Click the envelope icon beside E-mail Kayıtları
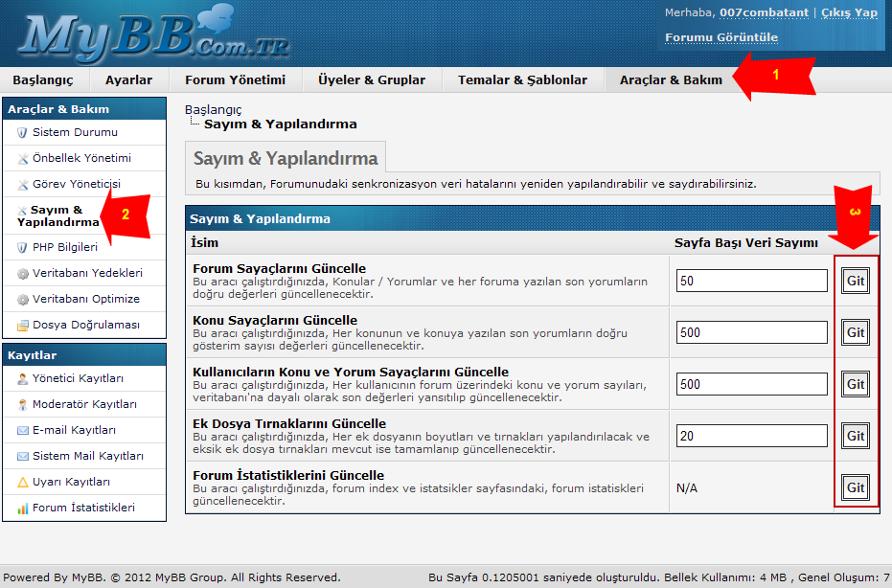This screenshot has height=588, width=892. tap(23, 431)
